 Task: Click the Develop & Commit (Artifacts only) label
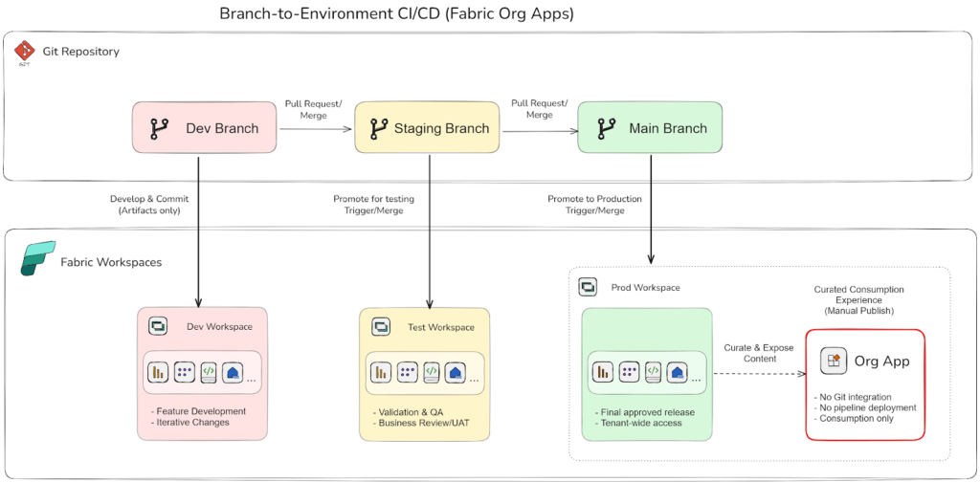(148, 205)
